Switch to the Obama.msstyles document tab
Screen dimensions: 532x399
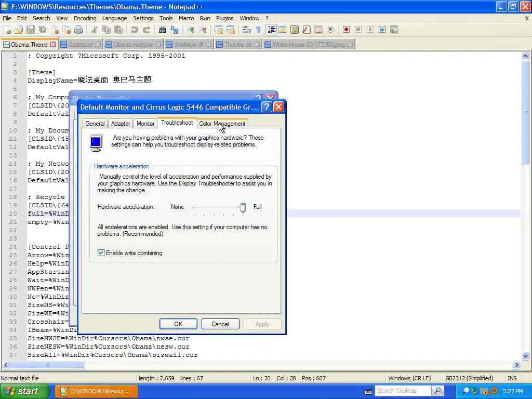(134, 45)
